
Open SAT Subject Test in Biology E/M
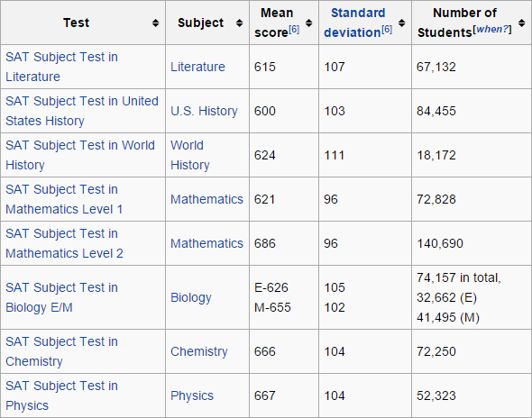[61, 297]
